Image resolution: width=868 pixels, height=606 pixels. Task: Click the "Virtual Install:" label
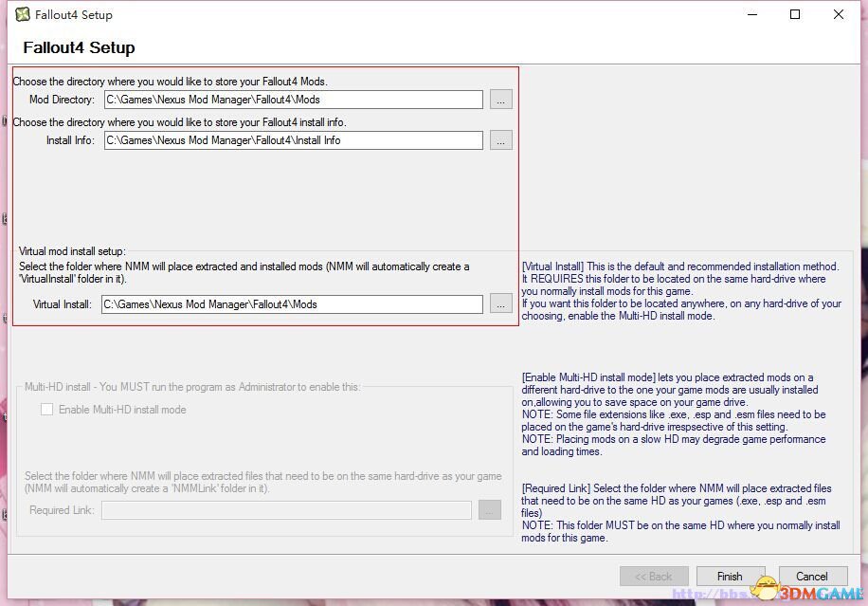click(x=62, y=304)
